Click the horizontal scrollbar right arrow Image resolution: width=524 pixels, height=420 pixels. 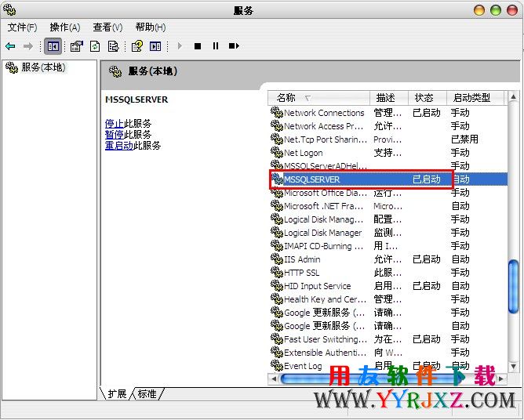501,378
